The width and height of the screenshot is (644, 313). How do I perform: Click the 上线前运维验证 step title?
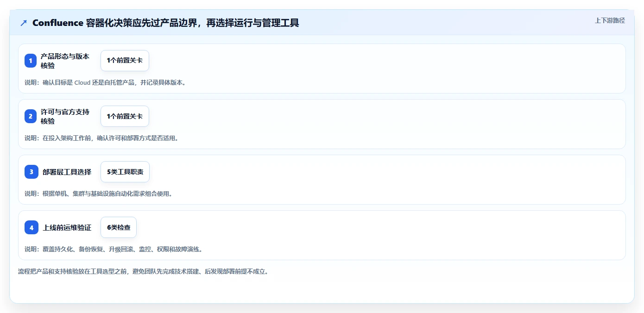[x=67, y=227]
